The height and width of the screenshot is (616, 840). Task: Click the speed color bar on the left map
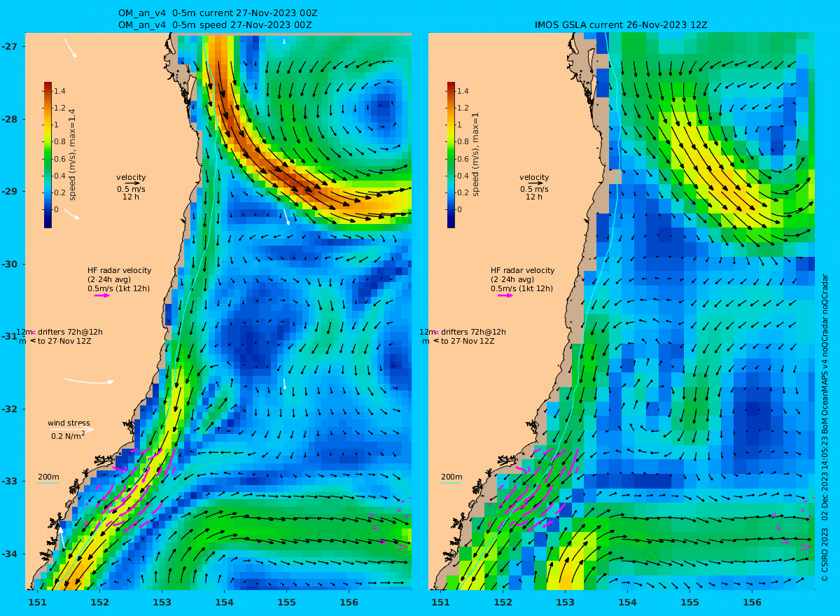click(48, 155)
